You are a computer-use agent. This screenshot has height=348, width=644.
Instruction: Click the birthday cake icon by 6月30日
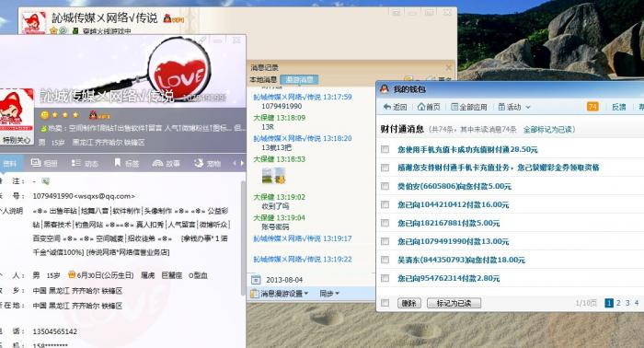[72, 274]
